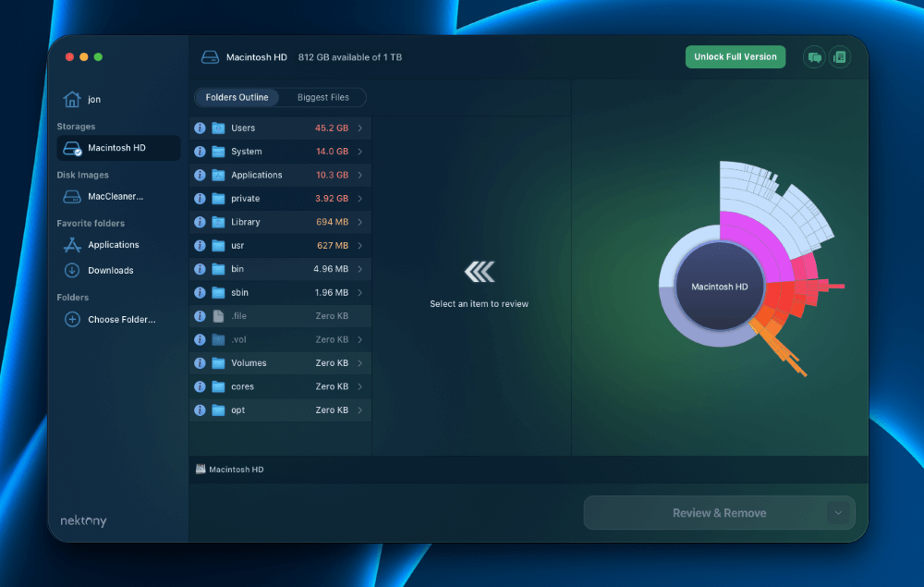Screen dimensions: 924x587
Task: Show info for the cores folder
Action: pos(200,386)
